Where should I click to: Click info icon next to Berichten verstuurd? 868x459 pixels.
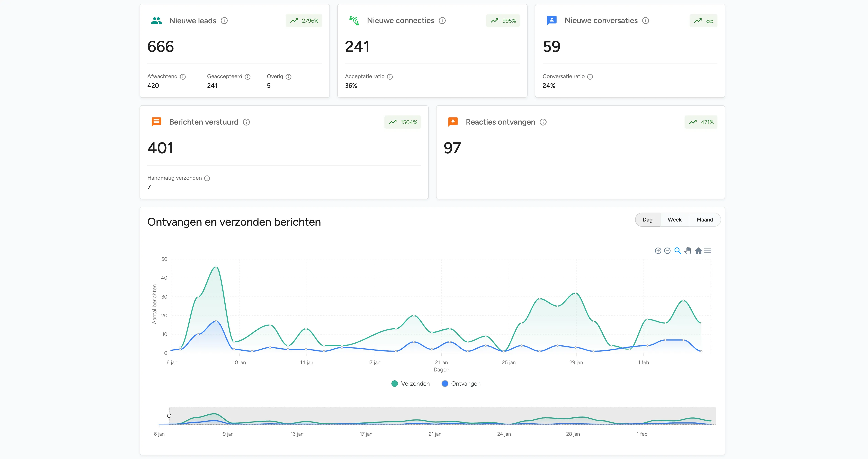[x=246, y=122]
